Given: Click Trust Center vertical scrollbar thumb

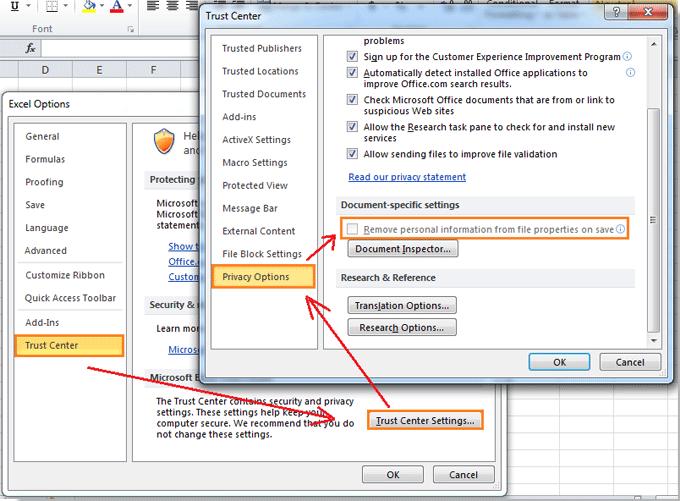Looking at the screenshot, I should tap(654, 220).
